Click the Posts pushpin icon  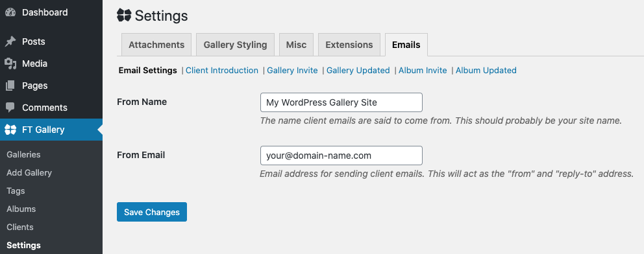click(10, 41)
